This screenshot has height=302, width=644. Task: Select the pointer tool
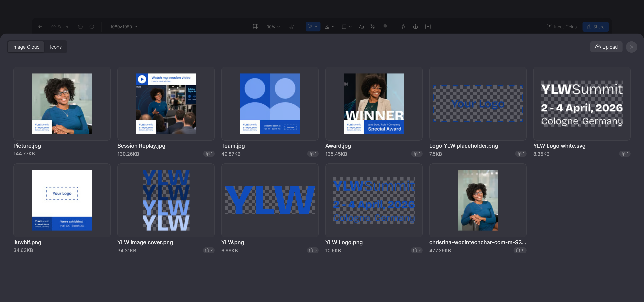(x=310, y=27)
